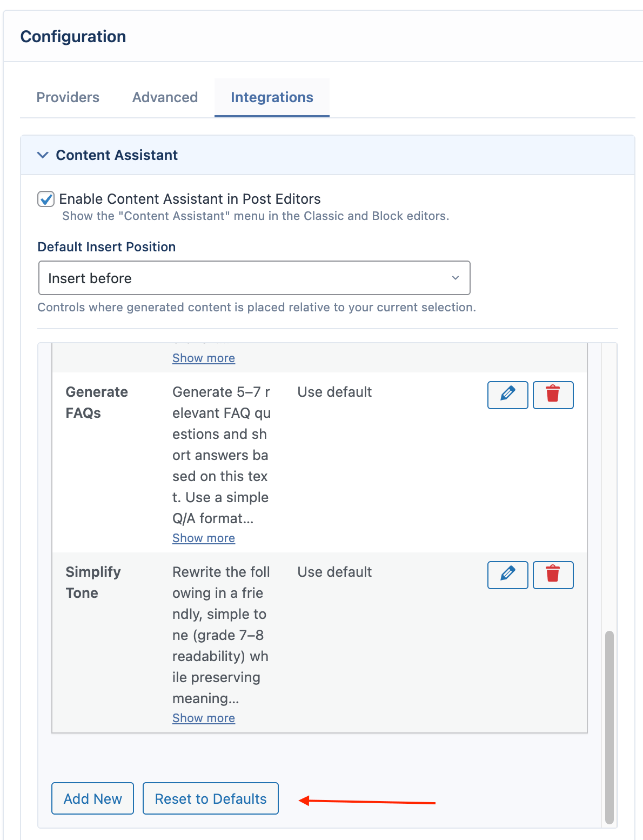Click the Content Assistant section header title
643x840 pixels.
[x=117, y=155]
